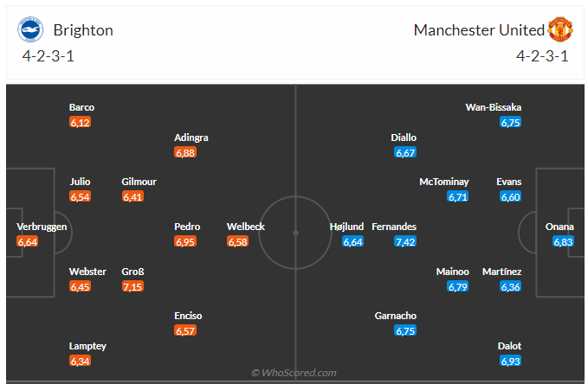Click the Manchester United crest icon
The width and height of the screenshot is (588, 384).
click(559, 30)
